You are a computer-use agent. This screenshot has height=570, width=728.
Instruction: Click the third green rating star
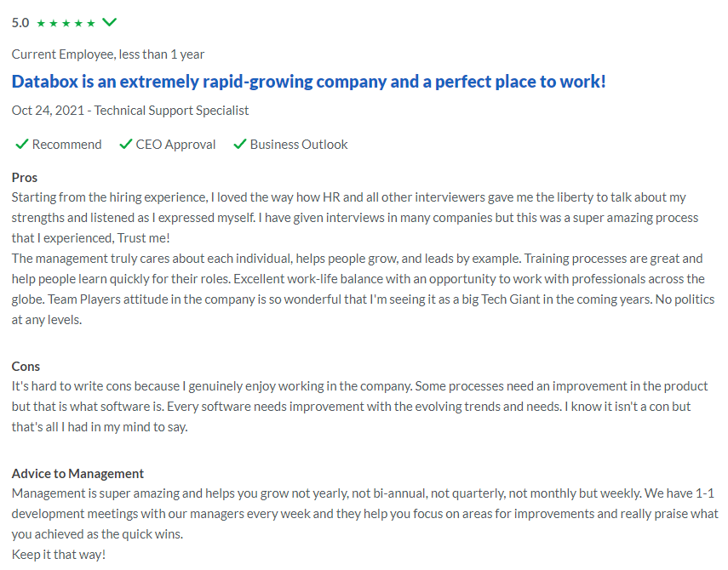[66, 23]
